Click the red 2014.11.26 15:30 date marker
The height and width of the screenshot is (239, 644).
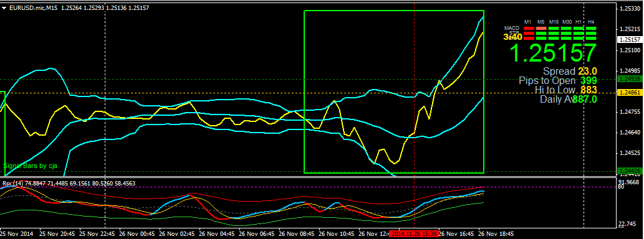(414, 233)
